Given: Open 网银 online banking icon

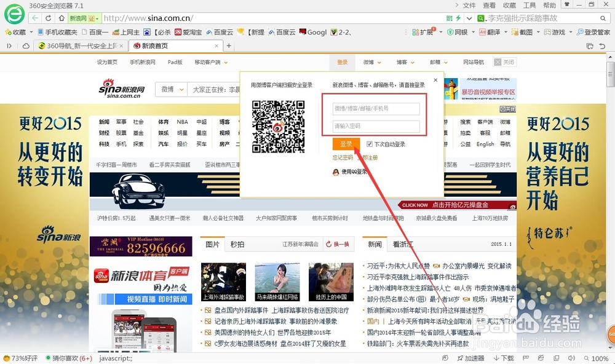Looking at the screenshot, I should click(458, 32).
